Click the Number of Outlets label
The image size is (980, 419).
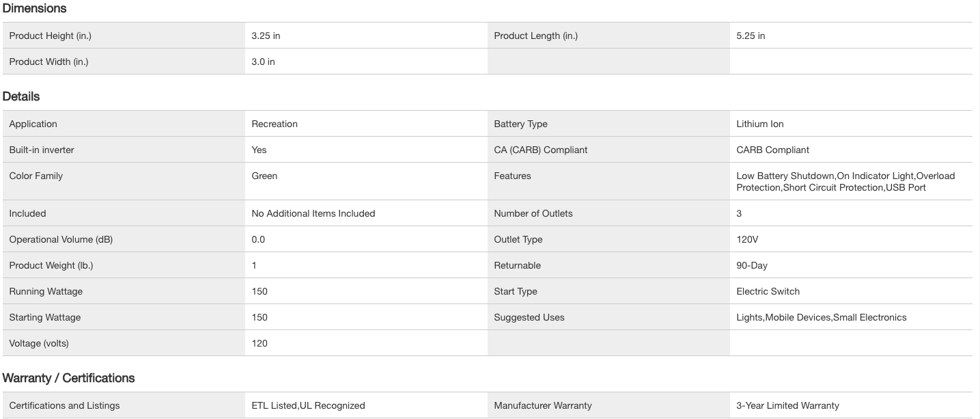[x=533, y=213]
